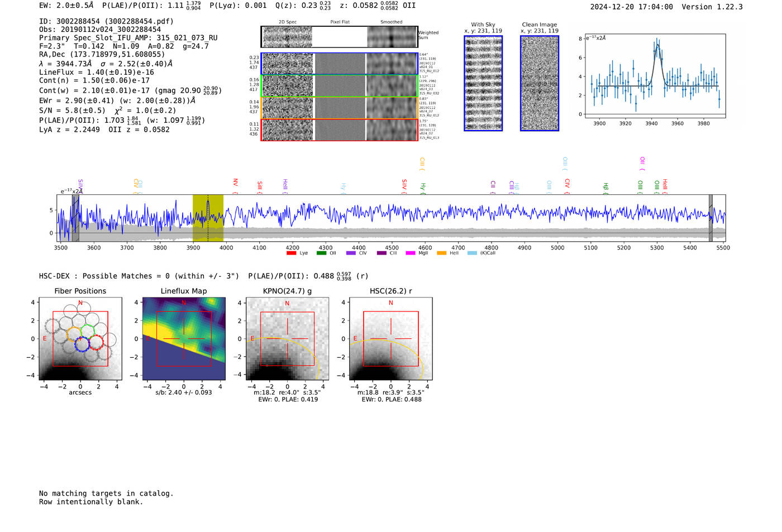Viewport: 782px width, 532px height.
Task: Click the Clean Image cutout
Action: 540,83
